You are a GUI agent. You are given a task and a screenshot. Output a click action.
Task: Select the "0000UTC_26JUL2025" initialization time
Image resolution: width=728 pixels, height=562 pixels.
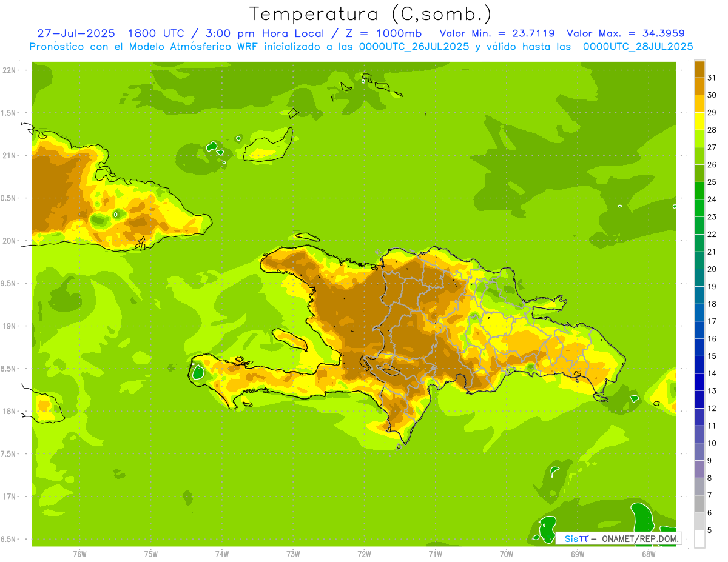tap(414, 47)
